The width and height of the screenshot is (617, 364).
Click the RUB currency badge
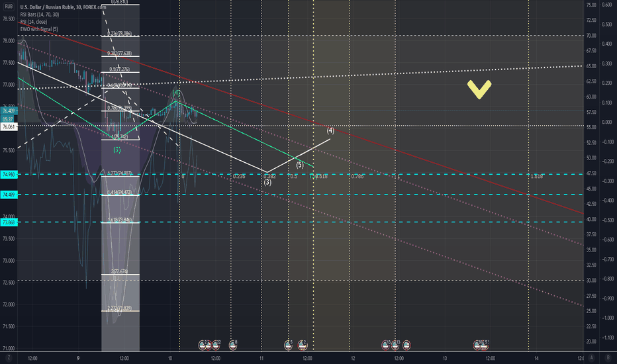pyautogui.click(x=8, y=7)
